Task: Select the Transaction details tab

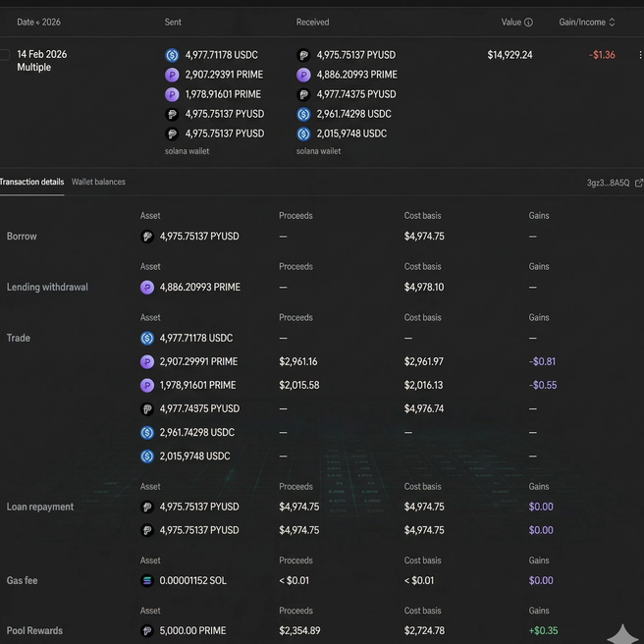Action: coord(31,182)
